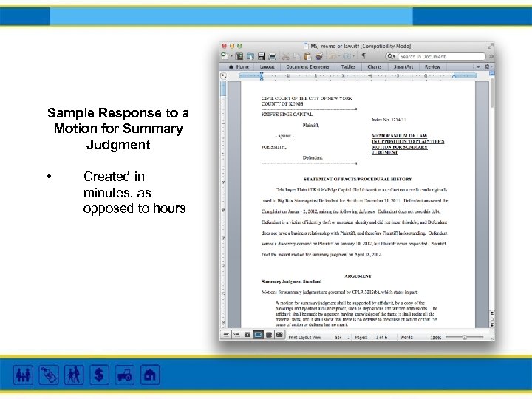This screenshot has height=399, width=532.
Task: Click the house icon in bottom bar
Action: coord(150,375)
